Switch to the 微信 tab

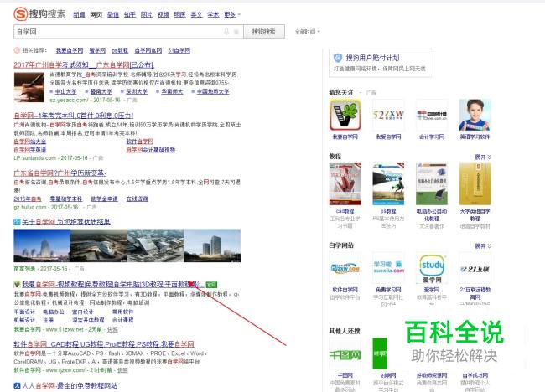coord(113,14)
